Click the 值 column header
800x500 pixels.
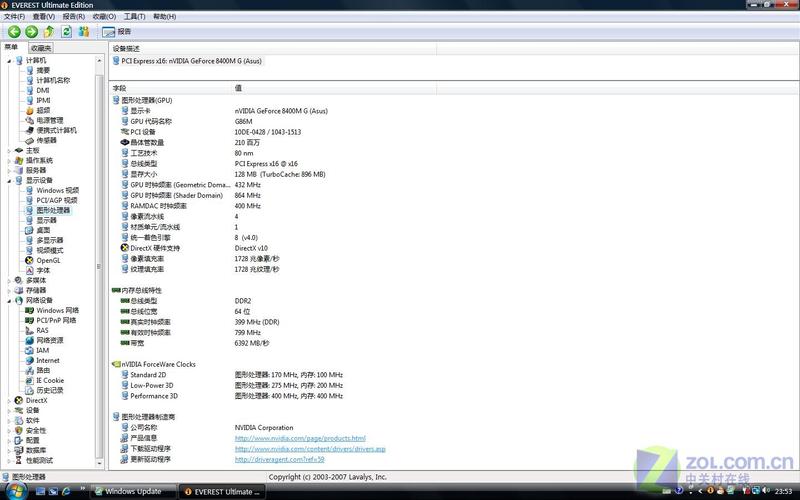coord(238,88)
